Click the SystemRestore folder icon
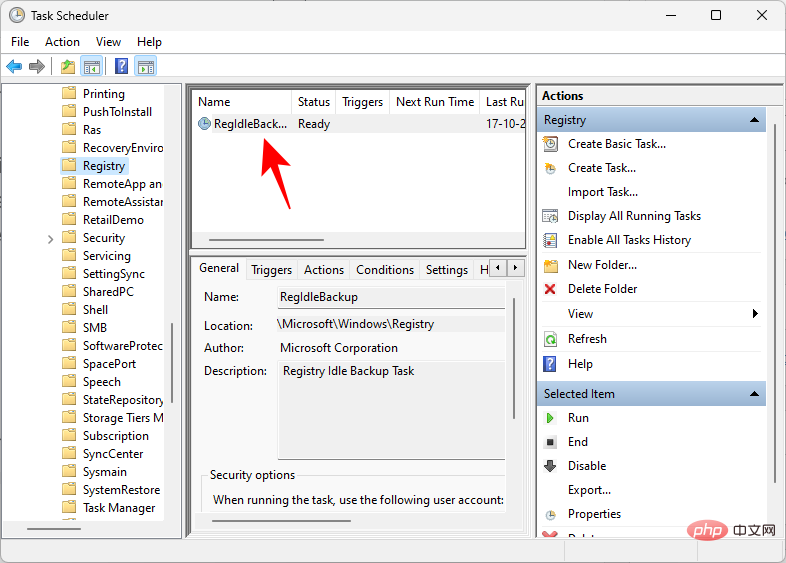The image size is (786, 563). coord(69,490)
